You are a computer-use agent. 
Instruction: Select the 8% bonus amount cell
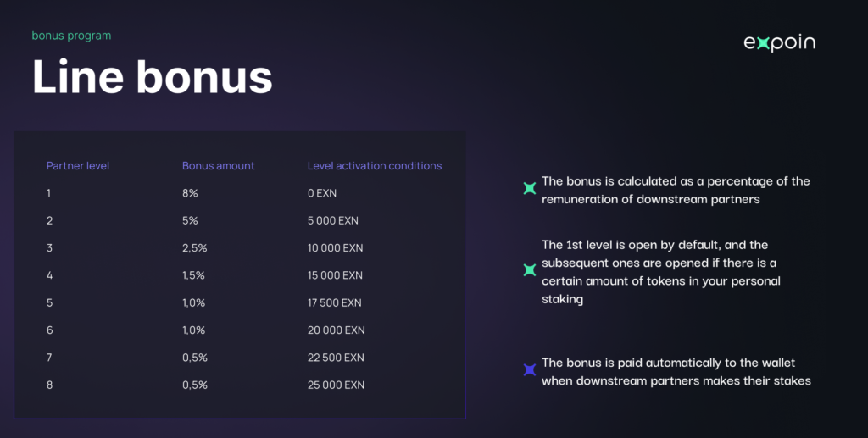click(x=190, y=193)
